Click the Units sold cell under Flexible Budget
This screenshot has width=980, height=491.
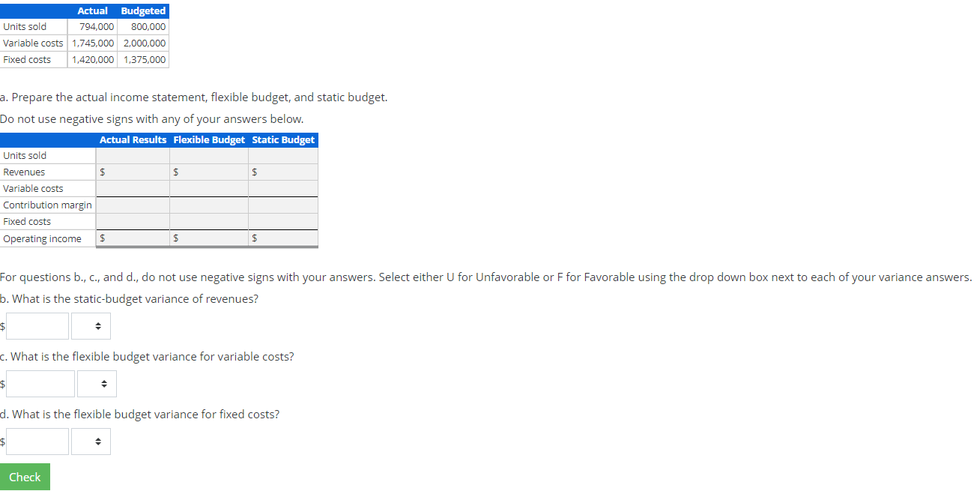tap(208, 155)
